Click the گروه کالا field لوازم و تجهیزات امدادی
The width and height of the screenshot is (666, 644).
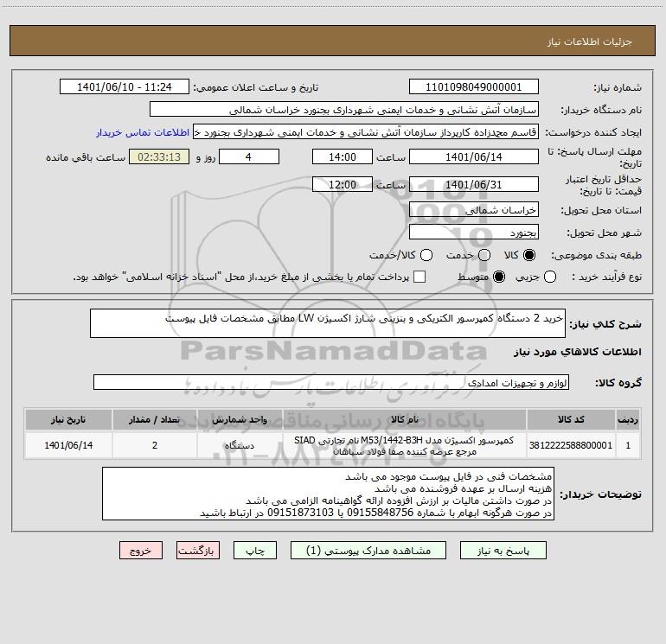[331, 382]
